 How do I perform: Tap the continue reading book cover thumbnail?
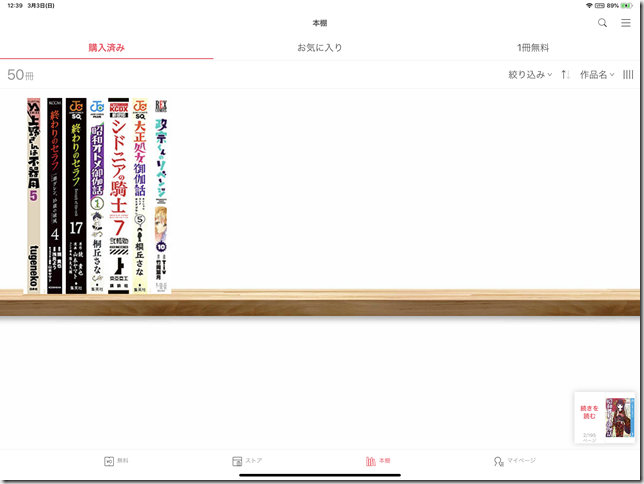tap(619, 417)
